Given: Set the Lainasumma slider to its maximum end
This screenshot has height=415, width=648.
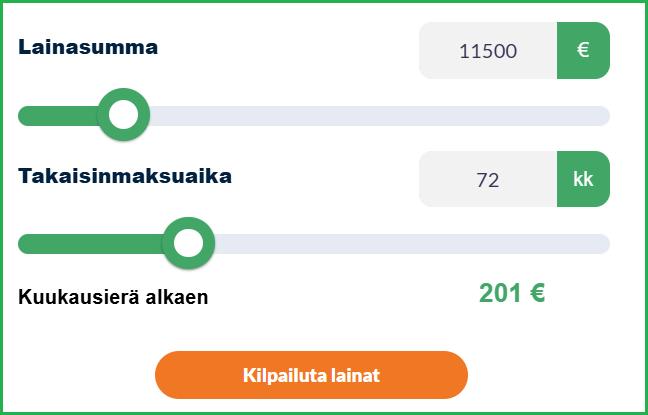Looking at the screenshot, I should 606,116.
